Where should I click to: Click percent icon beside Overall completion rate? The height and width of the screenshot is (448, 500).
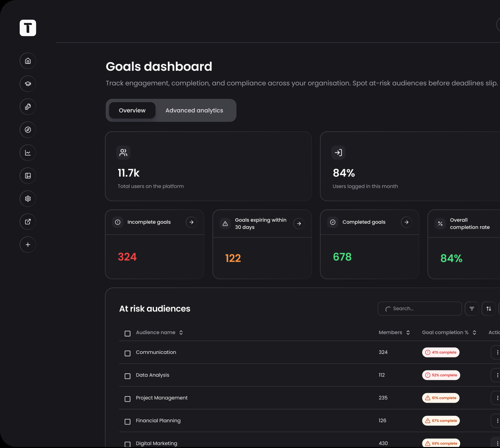click(x=440, y=223)
